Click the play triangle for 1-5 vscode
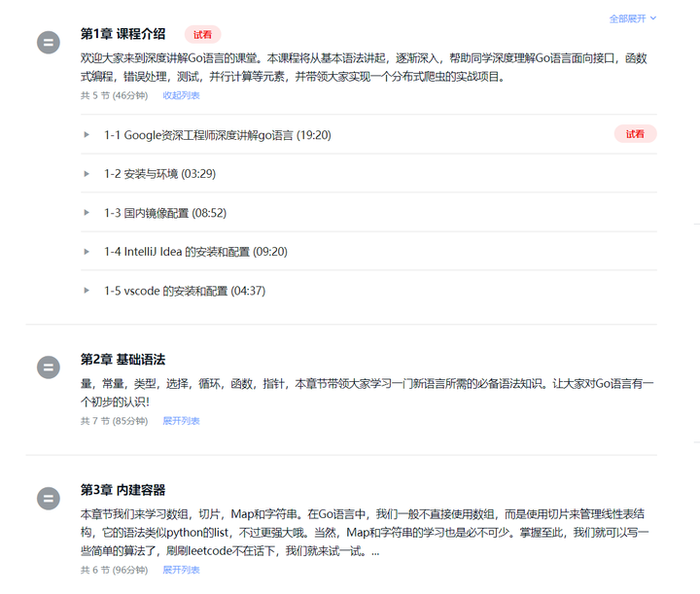700x594 pixels. tap(87, 291)
